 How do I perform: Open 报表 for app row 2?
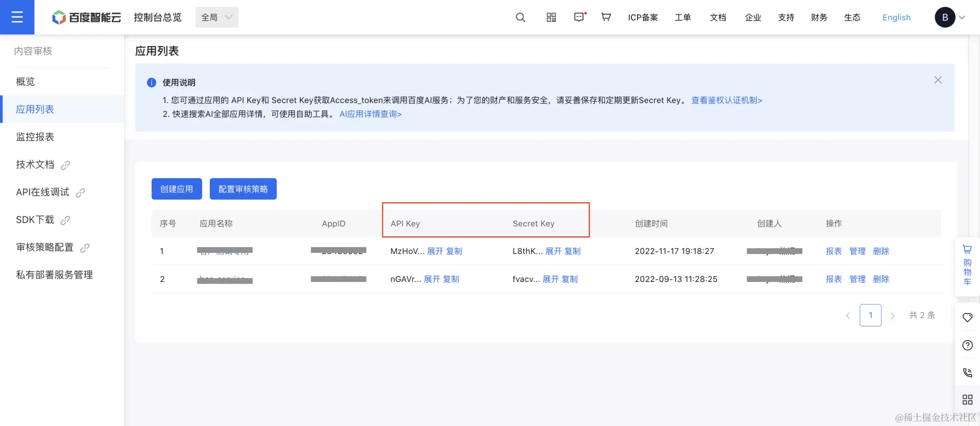coord(834,279)
